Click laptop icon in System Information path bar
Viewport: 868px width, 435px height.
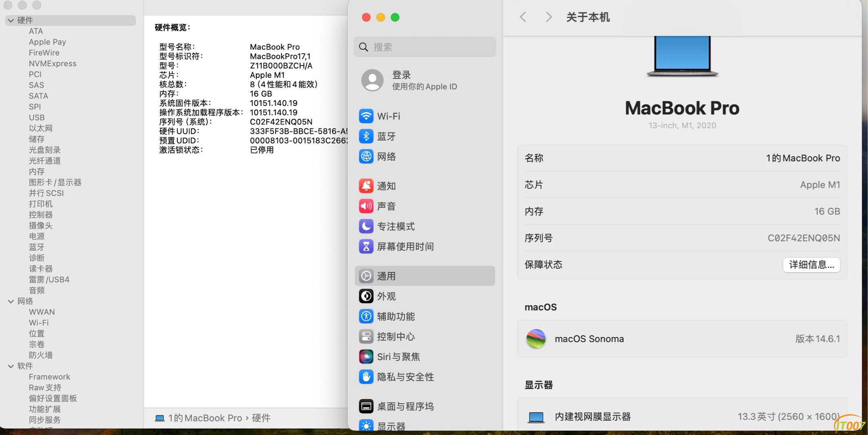tap(160, 418)
